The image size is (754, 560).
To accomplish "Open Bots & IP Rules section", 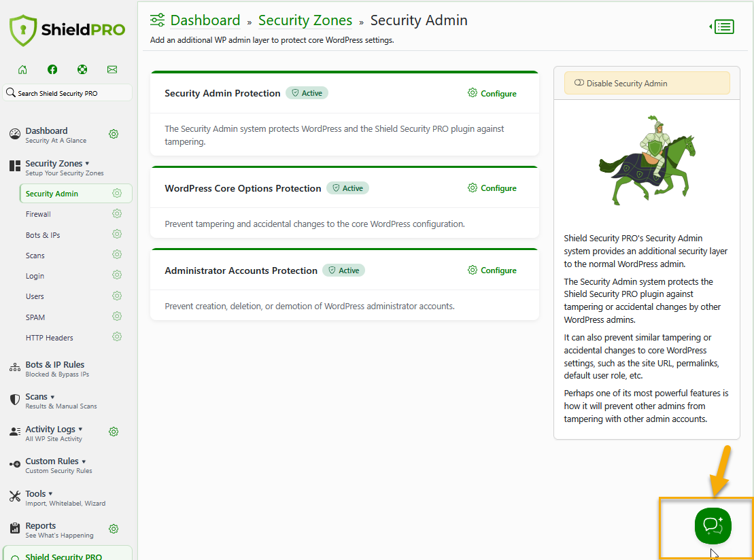I will 57,368.
